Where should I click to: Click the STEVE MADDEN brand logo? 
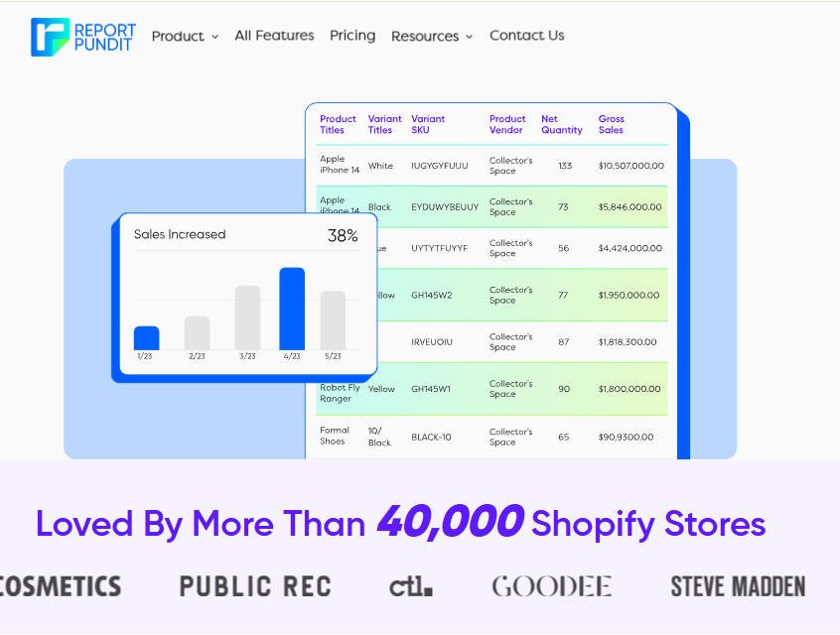[738, 586]
